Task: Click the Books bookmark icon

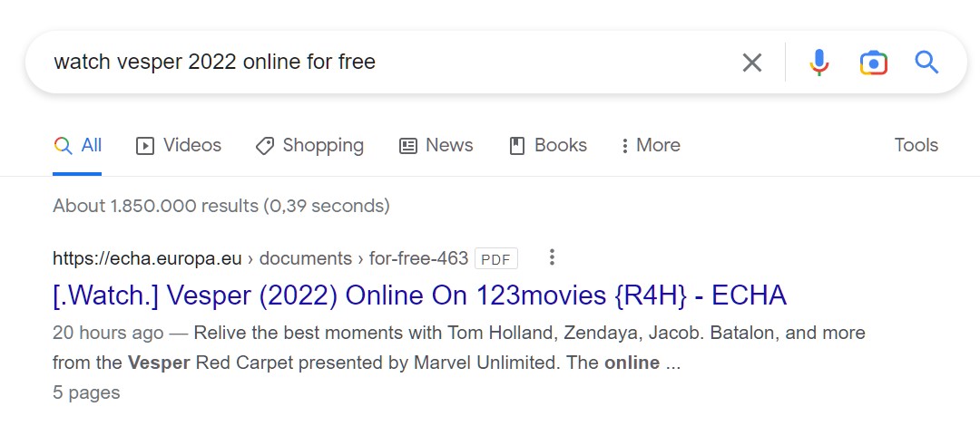Action: 517,146
